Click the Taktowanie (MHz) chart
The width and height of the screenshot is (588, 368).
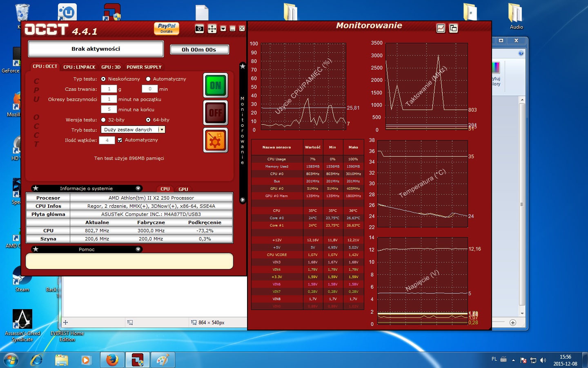(x=427, y=86)
